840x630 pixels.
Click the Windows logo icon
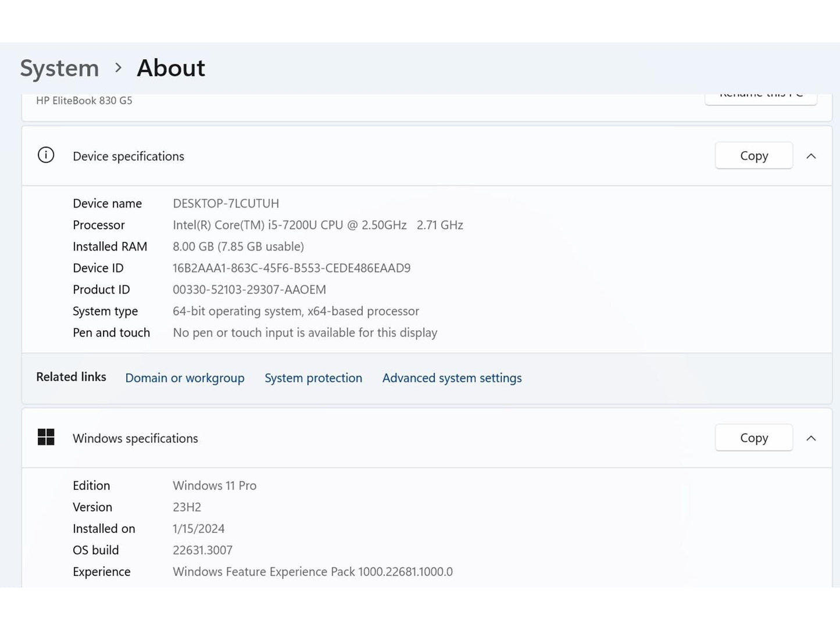tap(46, 437)
